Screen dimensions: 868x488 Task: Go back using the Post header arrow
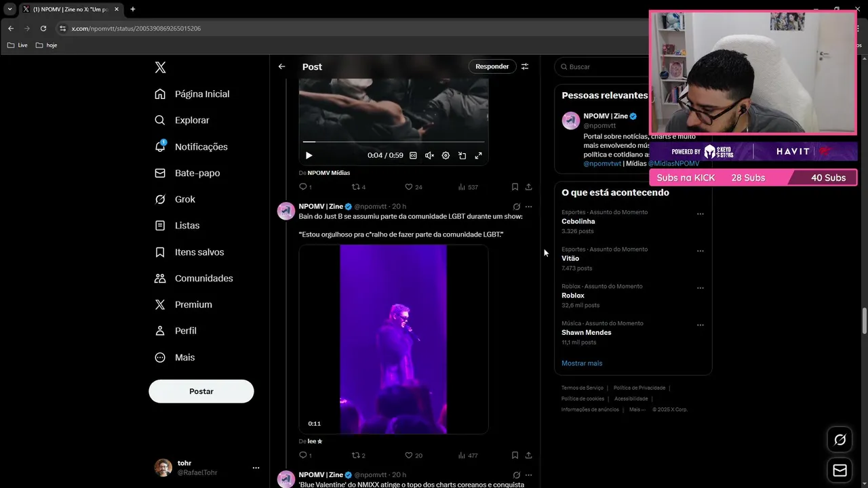[x=282, y=66]
